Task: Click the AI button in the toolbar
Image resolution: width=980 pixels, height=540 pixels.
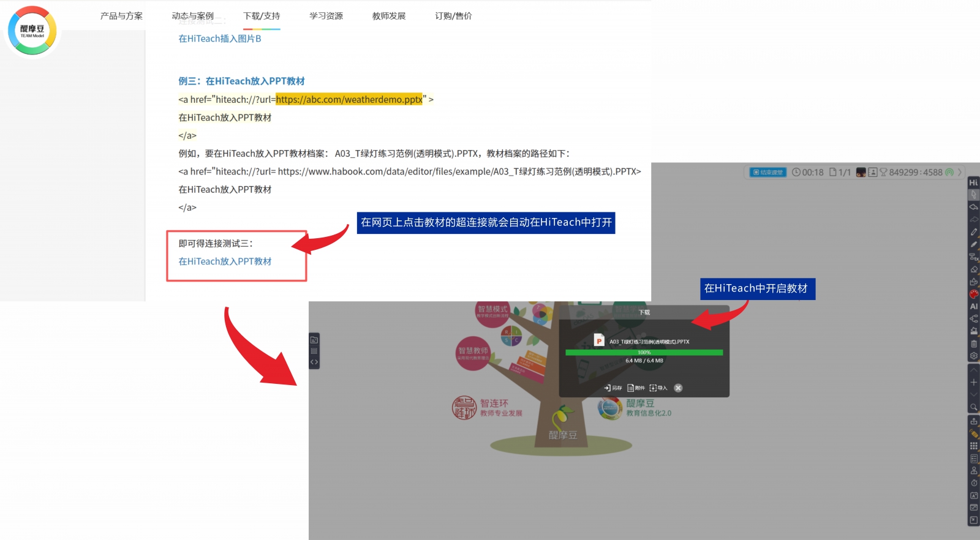Action: [973, 306]
